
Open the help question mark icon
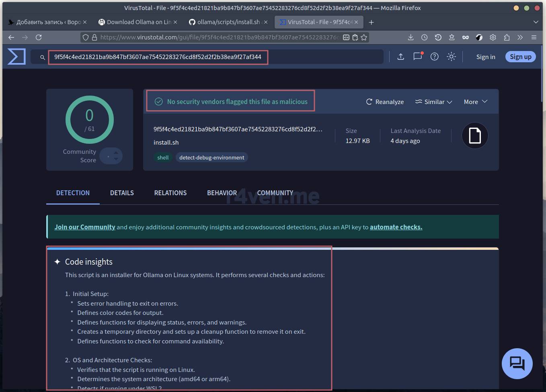tap(434, 57)
